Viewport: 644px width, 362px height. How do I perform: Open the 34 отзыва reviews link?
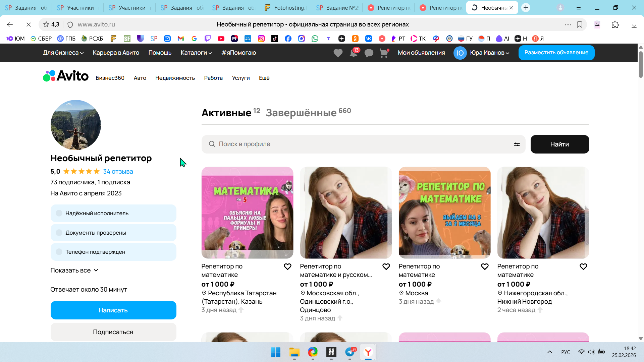coord(118,171)
